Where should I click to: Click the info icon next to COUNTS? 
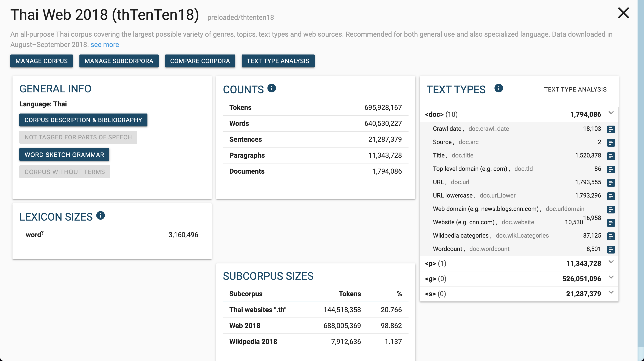pyautogui.click(x=271, y=88)
